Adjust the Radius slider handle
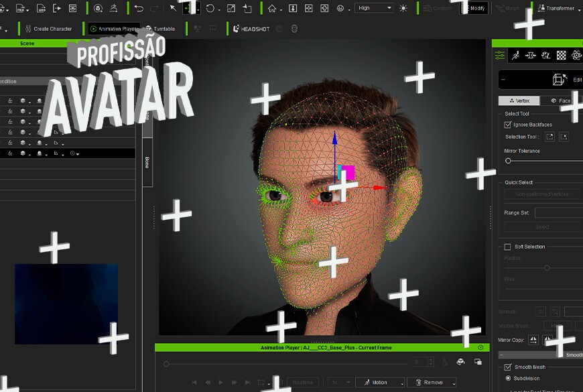The image size is (583, 392). (x=547, y=268)
